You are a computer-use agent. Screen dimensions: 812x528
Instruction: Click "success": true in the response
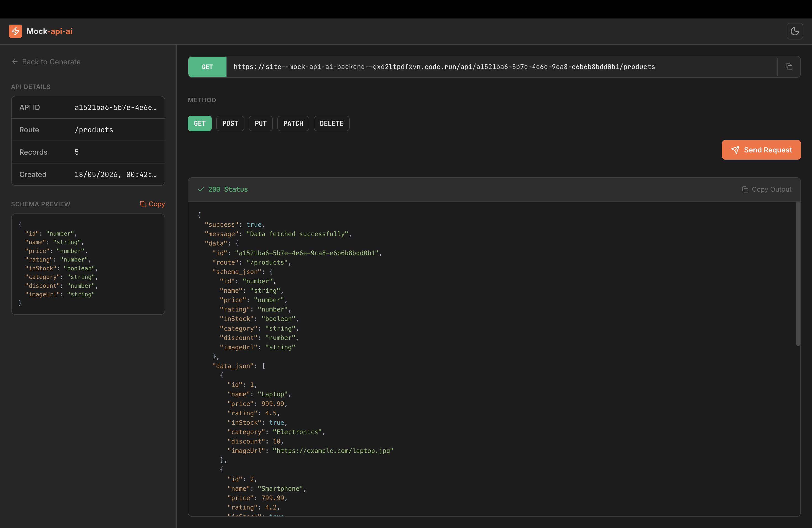pyautogui.click(x=234, y=225)
